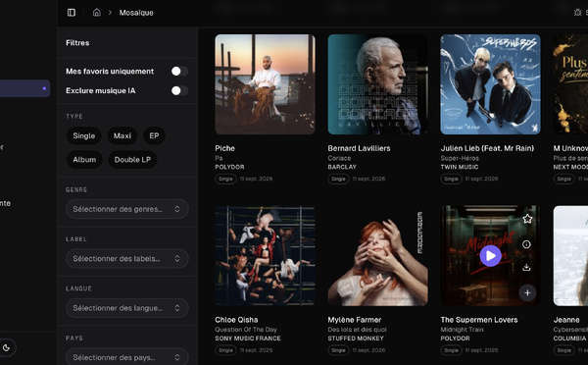
Task: Open the Sélectionner des genres dropdown
Action: (x=126, y=209)
